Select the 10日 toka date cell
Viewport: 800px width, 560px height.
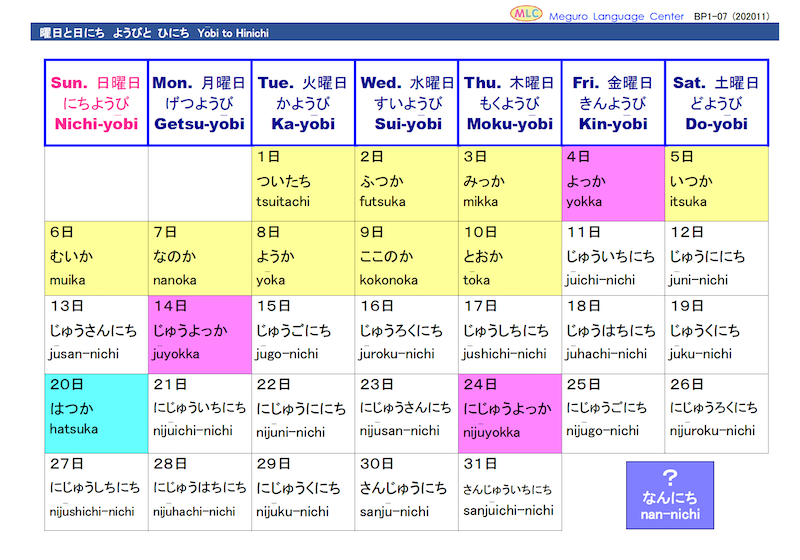tap(509, 258)
